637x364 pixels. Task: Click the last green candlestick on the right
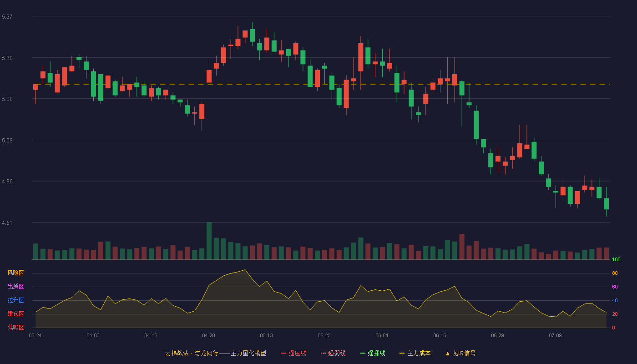coord(606,203)
